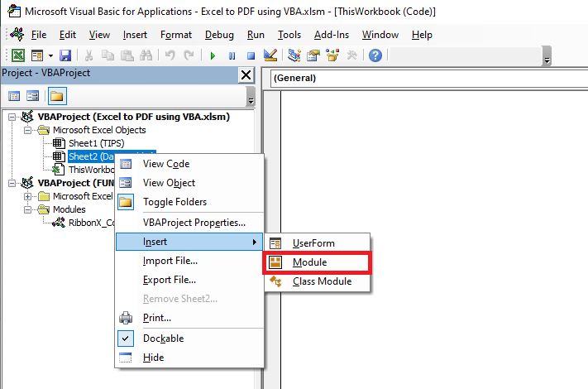Click the Undo arrow icon
The height and width of the screenshot is (389, 588).
pos(170,55)
